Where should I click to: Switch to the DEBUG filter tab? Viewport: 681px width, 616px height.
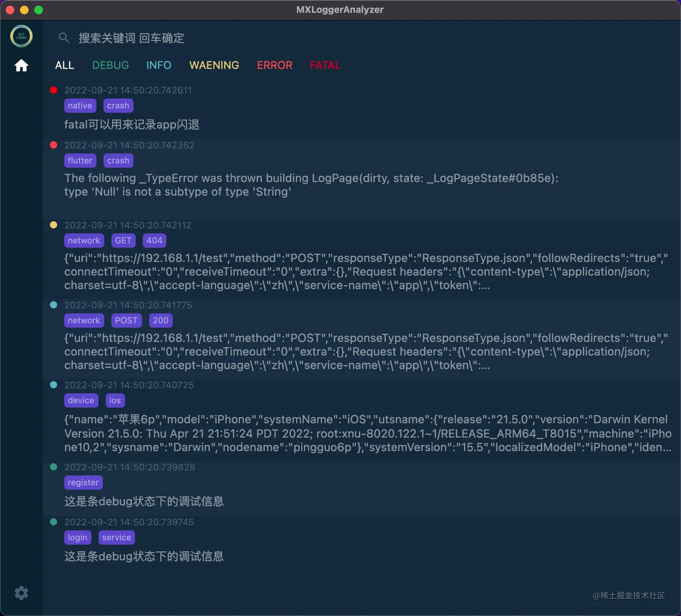(110, 65)
